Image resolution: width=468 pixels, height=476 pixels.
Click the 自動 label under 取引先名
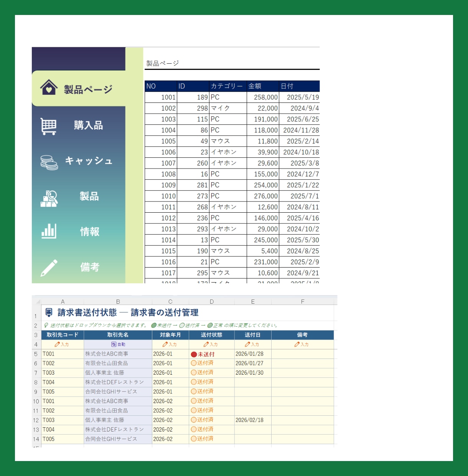tap(118, 344)
